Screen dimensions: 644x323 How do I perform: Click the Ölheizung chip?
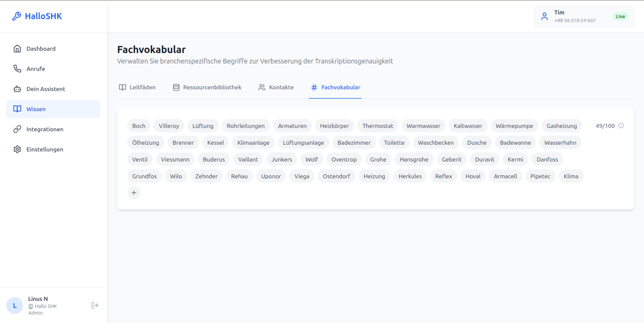145,143
